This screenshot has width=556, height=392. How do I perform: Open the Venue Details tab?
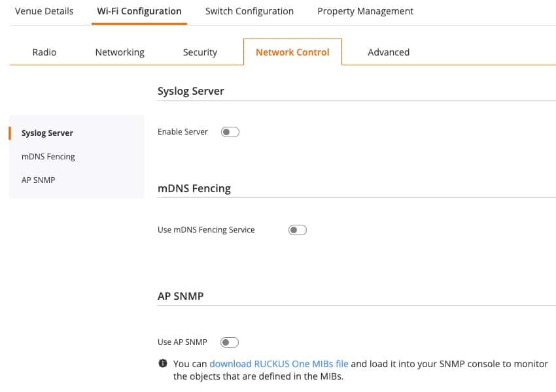coord(44,11)
